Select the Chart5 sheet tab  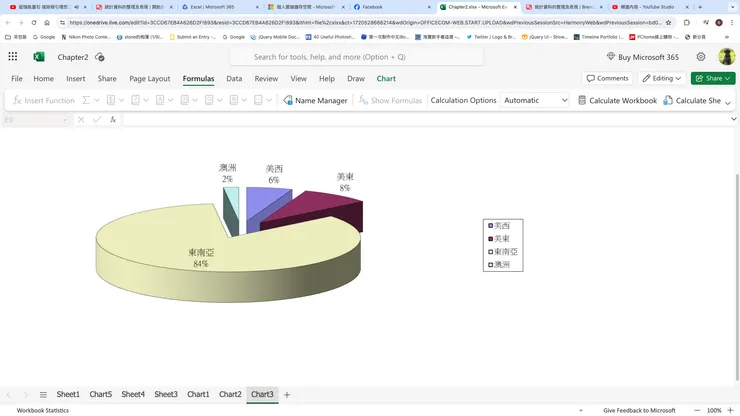pos(101,394)
